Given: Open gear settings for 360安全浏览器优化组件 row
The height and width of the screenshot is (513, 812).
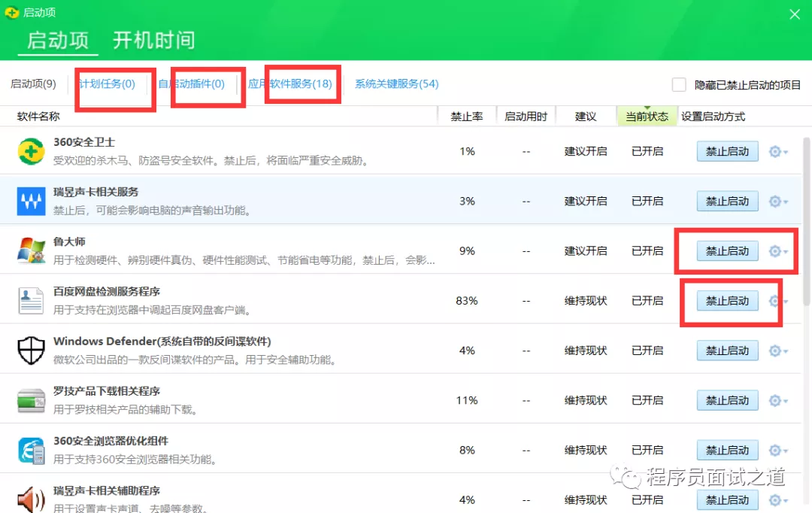Looking at the screenshot, I should pyautogui.click(x=778, y=450).
